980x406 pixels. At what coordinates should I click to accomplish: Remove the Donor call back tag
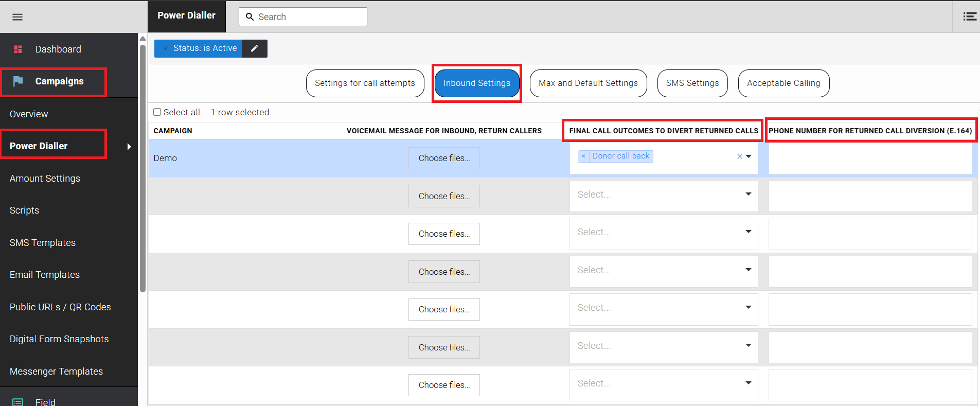[583, 156]
